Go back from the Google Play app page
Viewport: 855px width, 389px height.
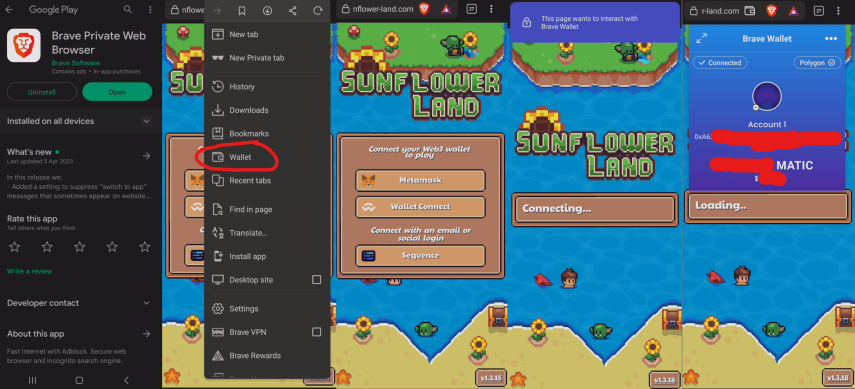pos(9,10)
